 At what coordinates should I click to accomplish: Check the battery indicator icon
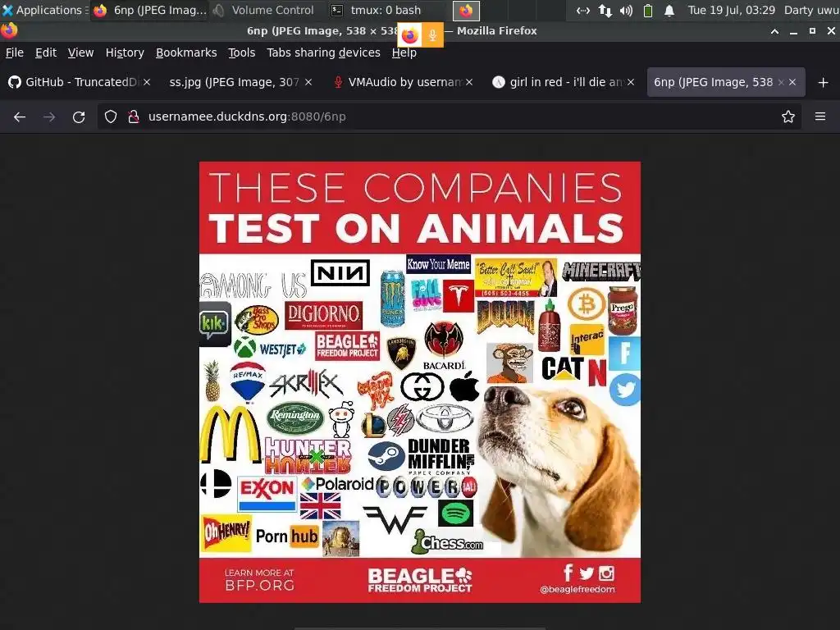pos(648,10)
